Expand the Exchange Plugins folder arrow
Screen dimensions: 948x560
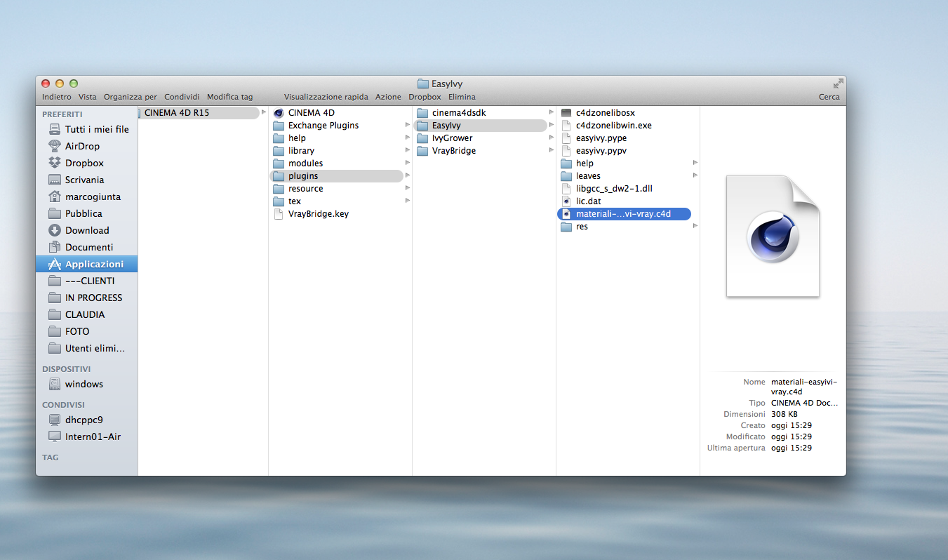point(408,126)
